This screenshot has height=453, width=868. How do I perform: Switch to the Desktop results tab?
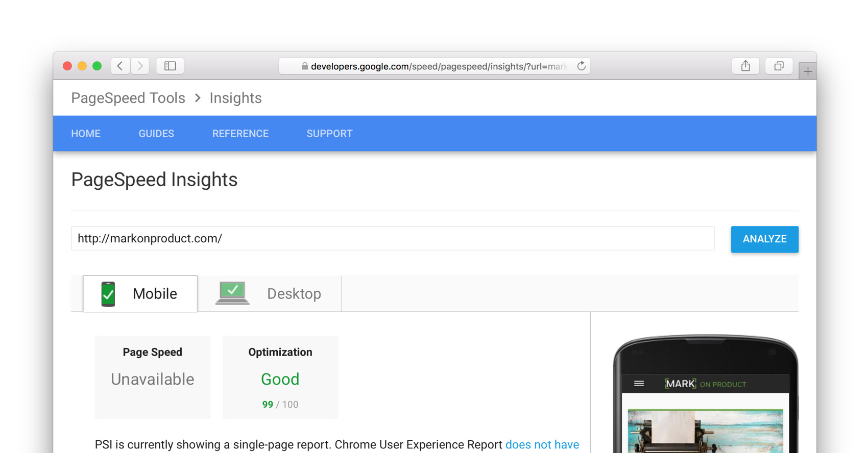tap(270, 294)
